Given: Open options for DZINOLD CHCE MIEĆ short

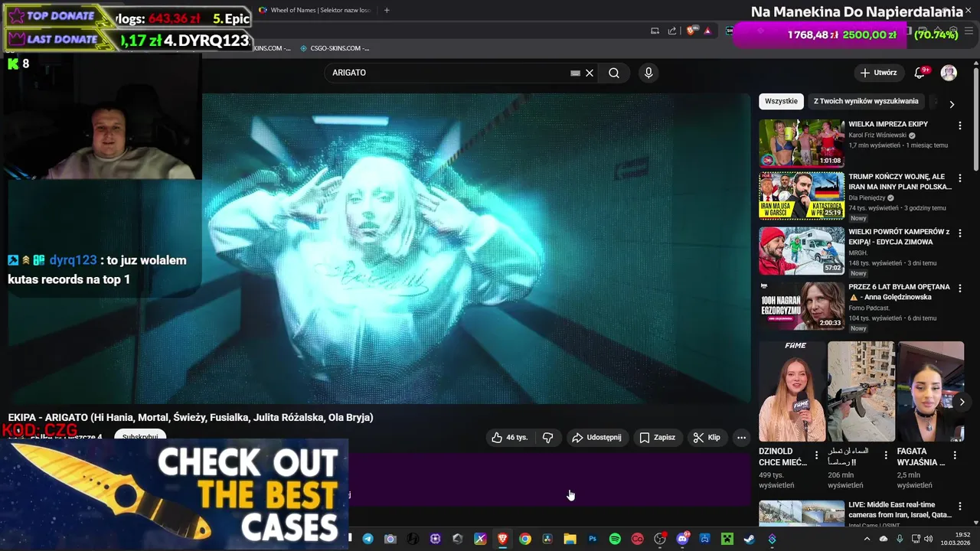Looking at the screenshot, I should [x=816, y=455].
